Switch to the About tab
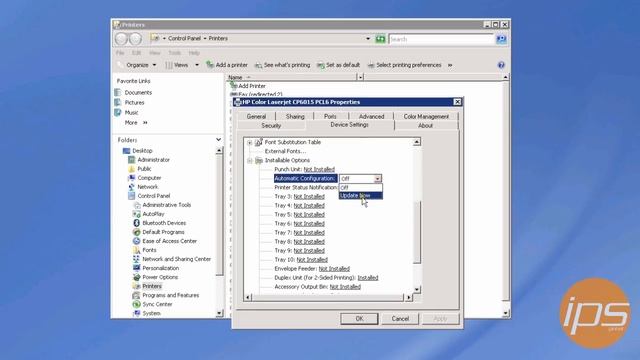The width and height of the screenshot is (640, 360). pyautogui.click(x=425, y=126)
